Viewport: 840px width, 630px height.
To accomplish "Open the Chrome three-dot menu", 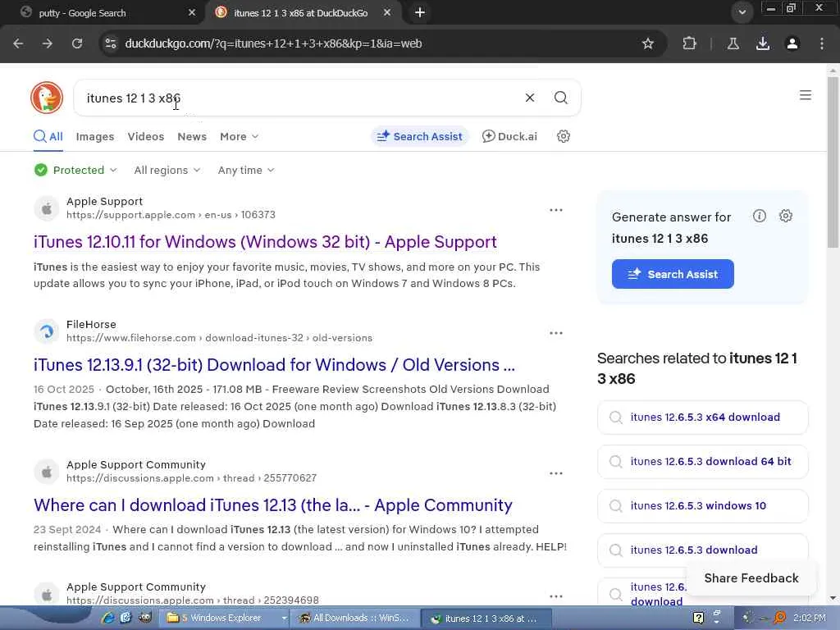I will pyautogui.click(x=821, y=43).
